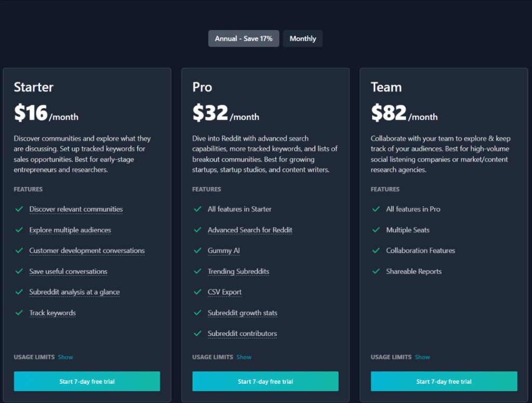532x403 pixels.
Task: Open Subreddit growth stats feature link
Action: pos(242,313)
